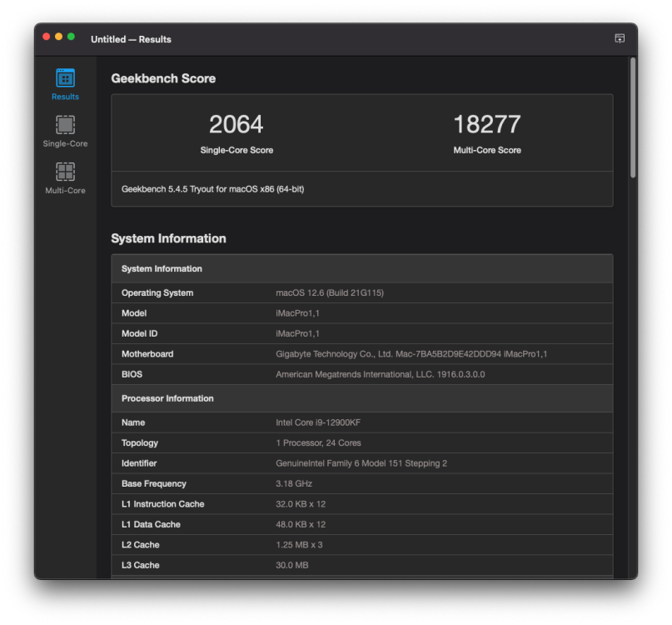The image size is (672, 625).
Task: Click the macOS 12.6 (Build 21G115) value
Action: (x=330, y=293)
